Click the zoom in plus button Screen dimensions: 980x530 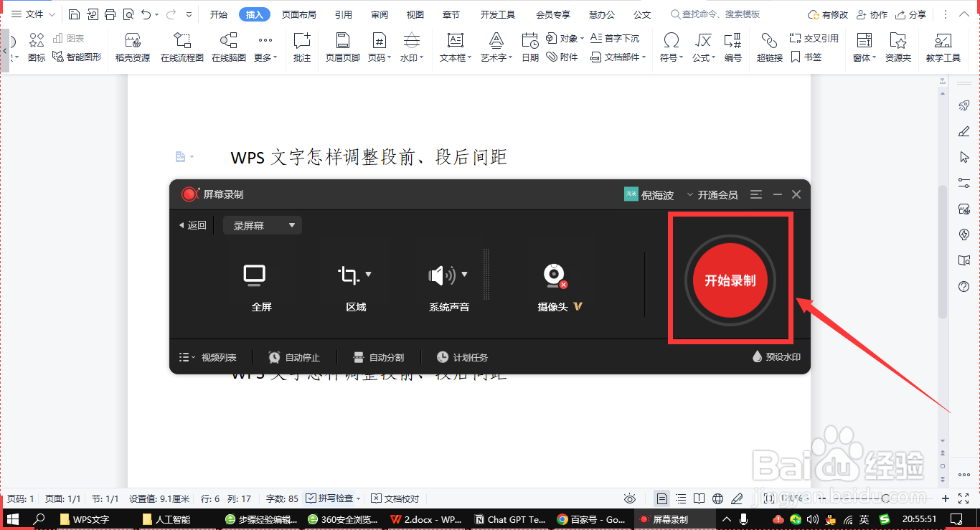[946, 498]
